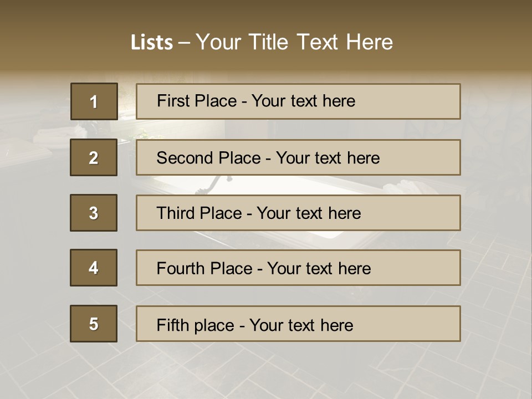Click the tiled floor below the list
Image resolution: width=532 pixels, height=399 pixels.
(266, 371)
